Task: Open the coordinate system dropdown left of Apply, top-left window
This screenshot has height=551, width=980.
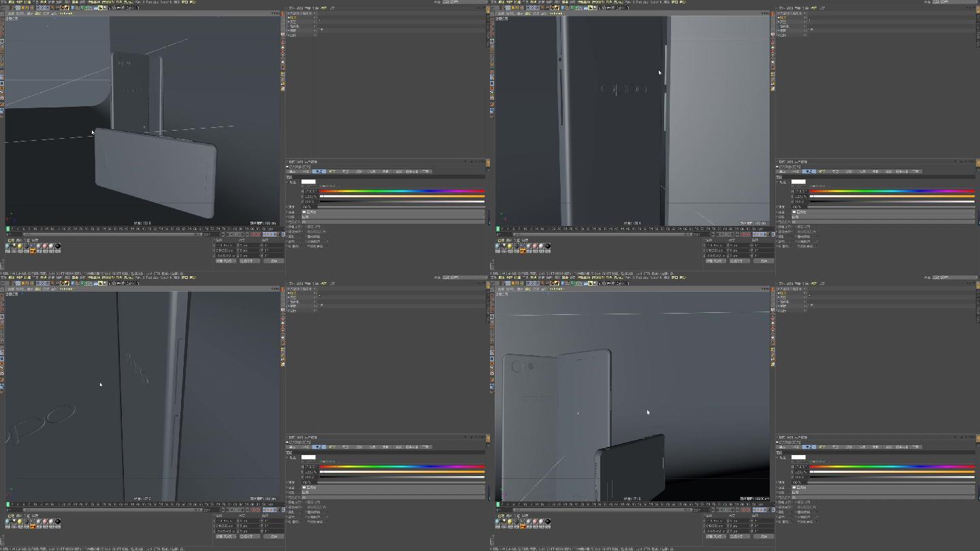Action: [249, 261]
